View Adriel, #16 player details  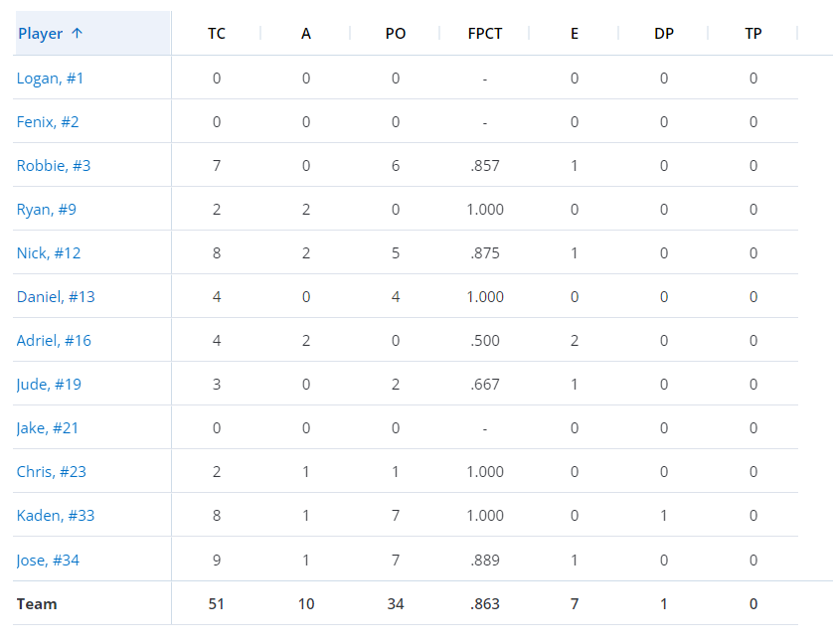tap(55, 340)
